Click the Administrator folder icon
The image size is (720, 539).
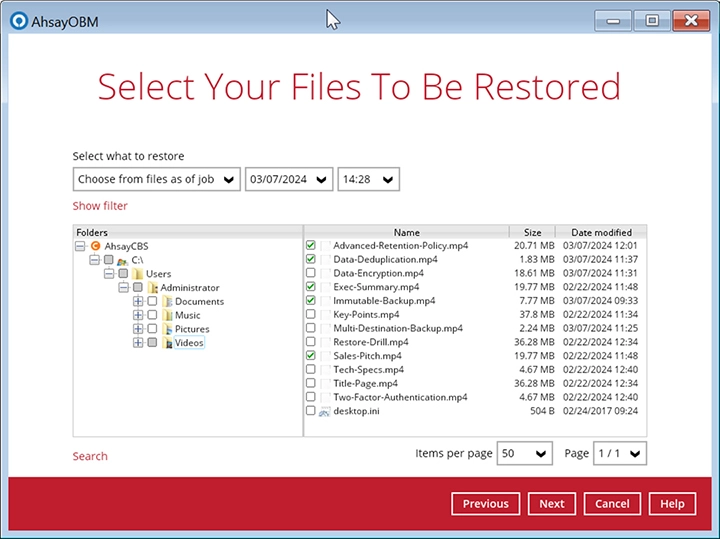[152, 288]
